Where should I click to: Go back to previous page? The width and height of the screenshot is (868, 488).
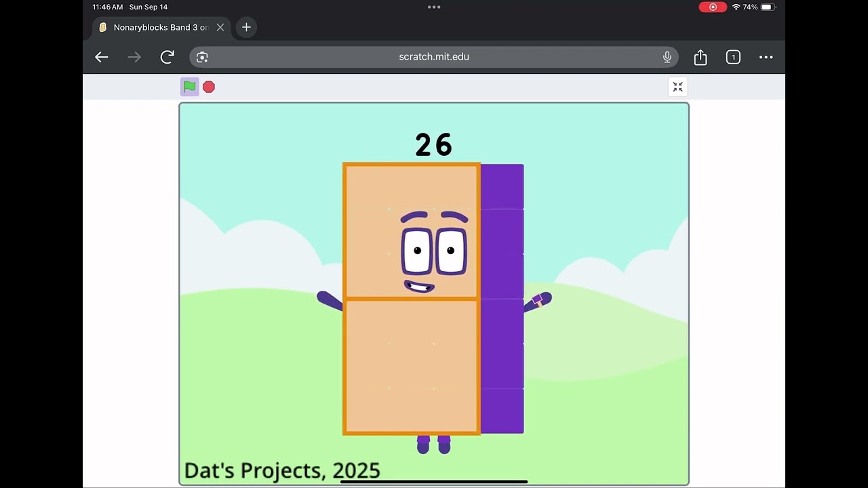tap(102, 57)
